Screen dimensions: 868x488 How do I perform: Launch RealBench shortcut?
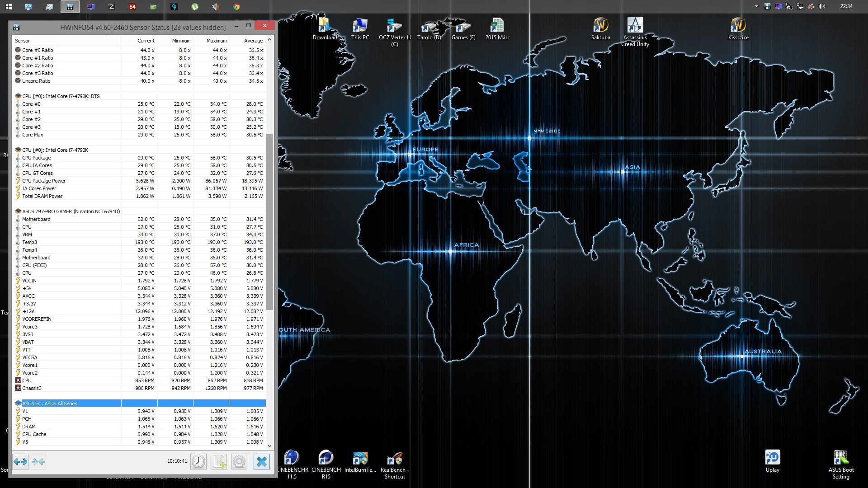pyautogui.click(x=395, y=465)
